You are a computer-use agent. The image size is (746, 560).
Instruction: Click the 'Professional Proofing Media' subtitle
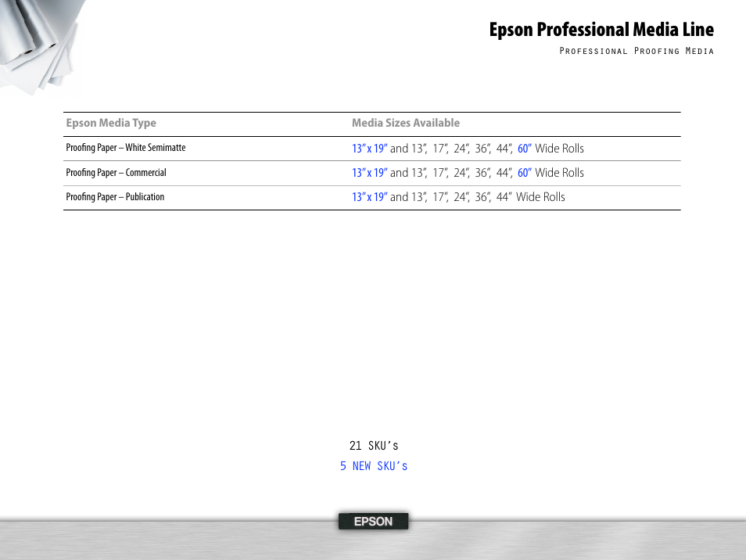637,51
